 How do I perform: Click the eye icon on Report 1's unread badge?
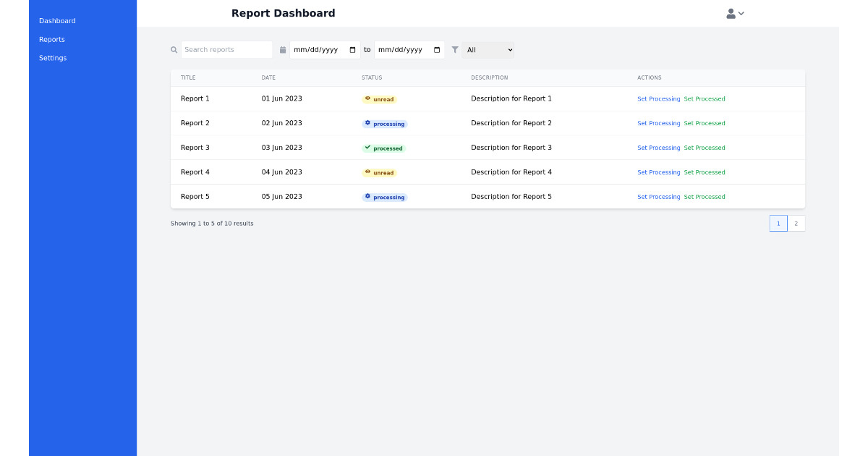[x=369, y=98]
